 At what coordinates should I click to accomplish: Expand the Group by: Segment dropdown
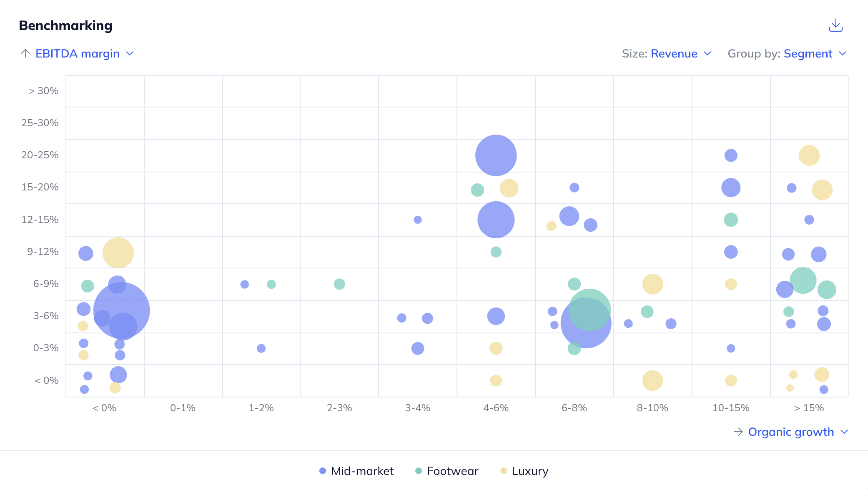pos(843,53)
